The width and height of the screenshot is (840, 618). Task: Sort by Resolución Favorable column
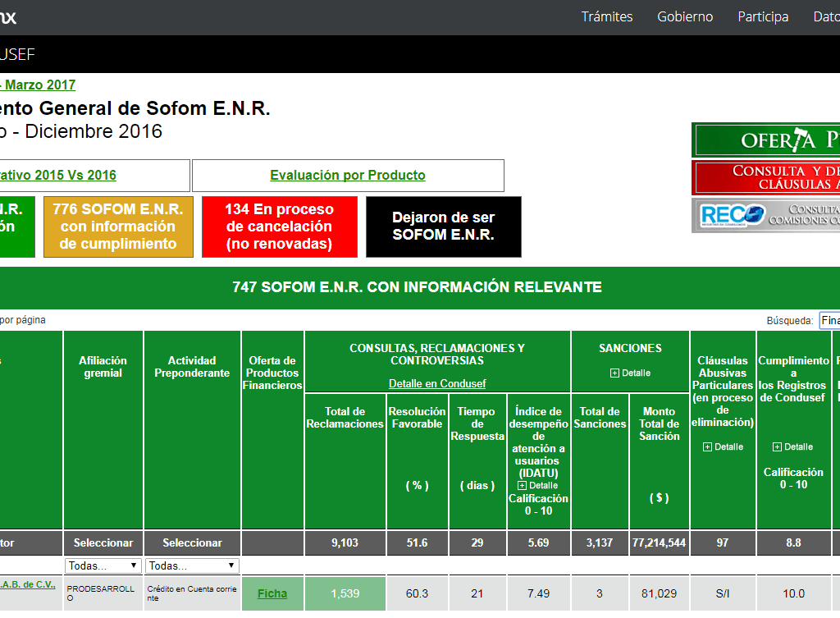(417, 461)
